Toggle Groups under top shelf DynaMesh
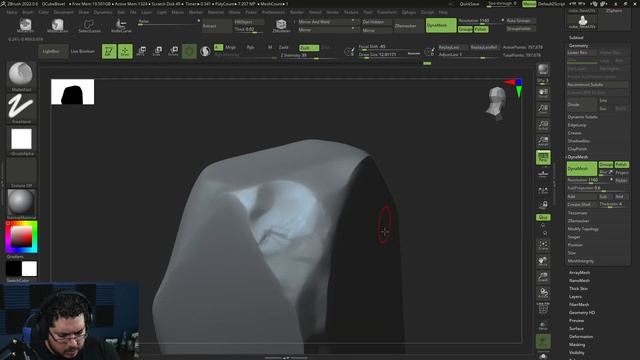Screen dimensions: 640x360 [465, 29]
